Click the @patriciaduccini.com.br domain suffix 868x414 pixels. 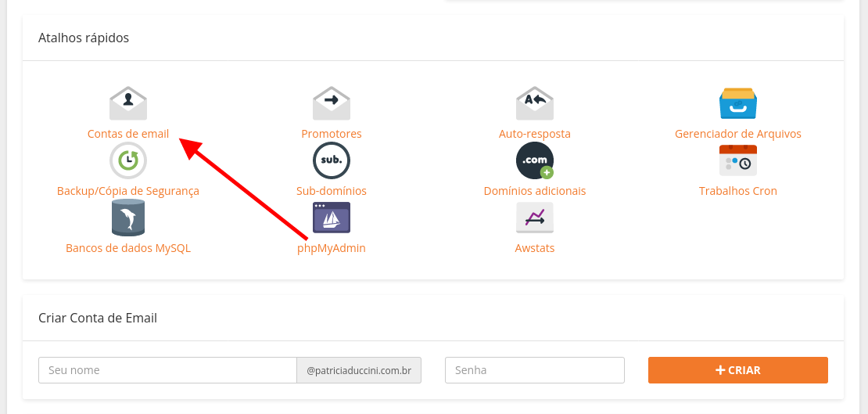(359, 370)
